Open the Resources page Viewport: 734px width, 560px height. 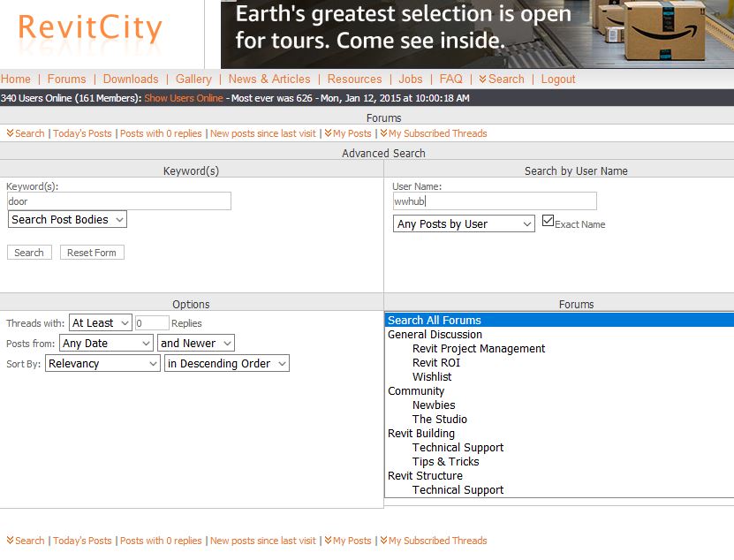tap(354, 79)
